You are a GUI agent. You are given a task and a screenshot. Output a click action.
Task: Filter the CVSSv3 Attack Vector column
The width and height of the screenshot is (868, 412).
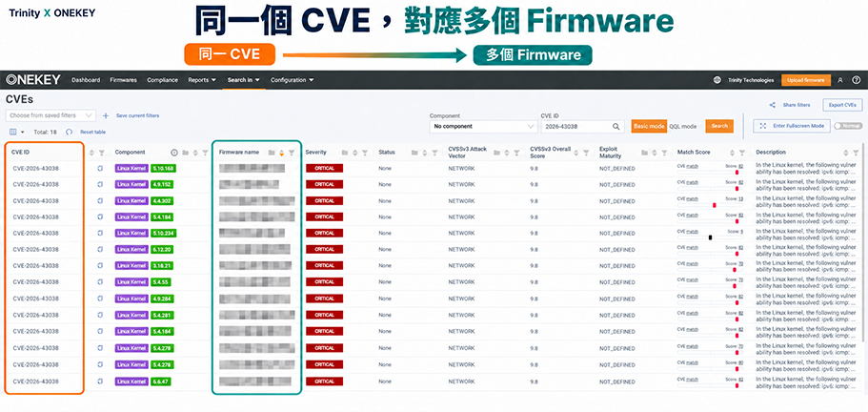click(x=516, y=153)
